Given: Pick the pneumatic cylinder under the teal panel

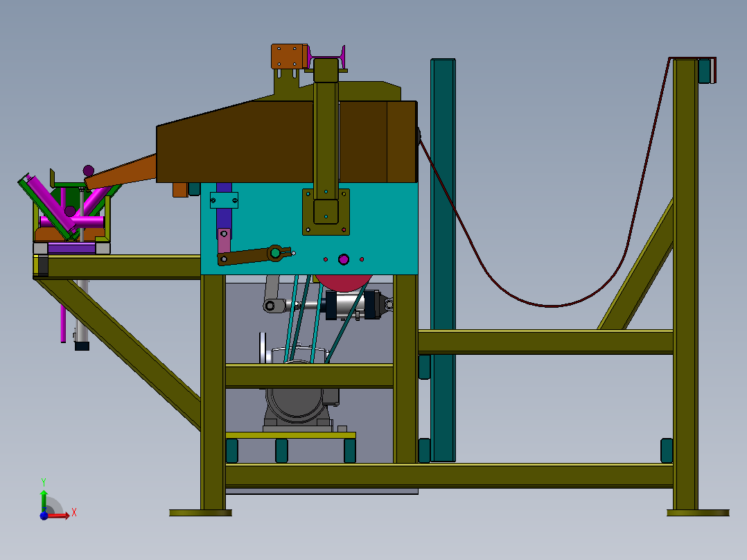Looking at the screenshot, I should pos(353,305).
